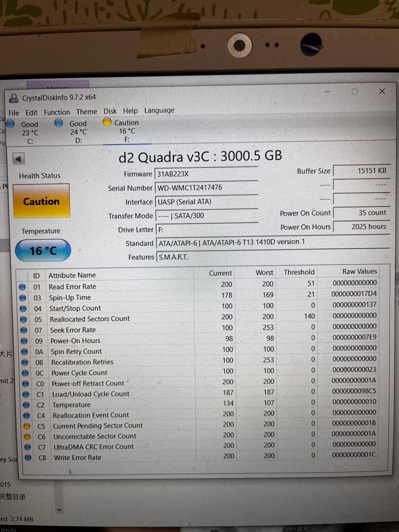Click the blue dot of Power-off Retract Count
The height and width of the screenshot is (532, 399).
(x=26, y=384)
